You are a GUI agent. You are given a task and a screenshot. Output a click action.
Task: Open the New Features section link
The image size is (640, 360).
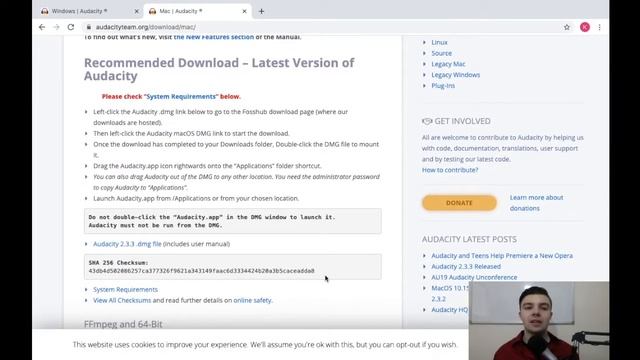(213, 37)
